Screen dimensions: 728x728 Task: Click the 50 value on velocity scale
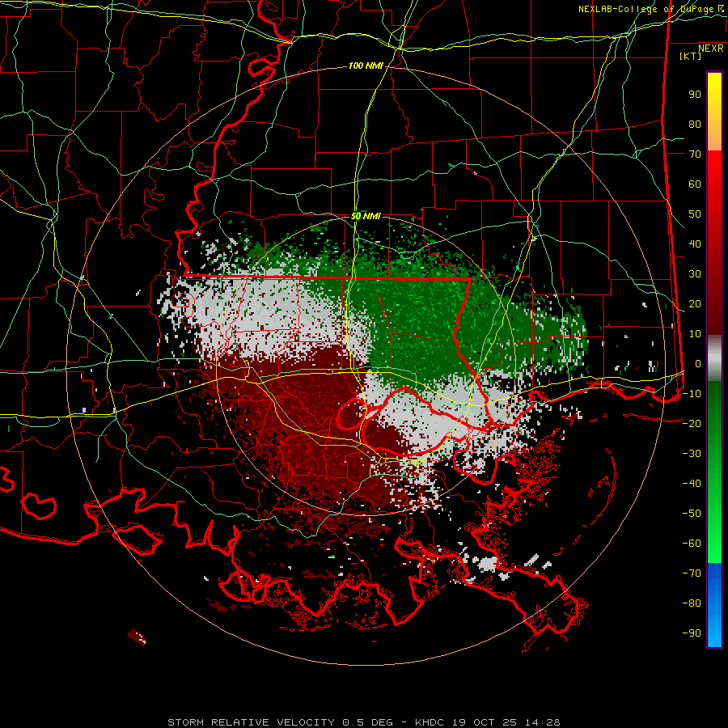[x=695, y=214]
